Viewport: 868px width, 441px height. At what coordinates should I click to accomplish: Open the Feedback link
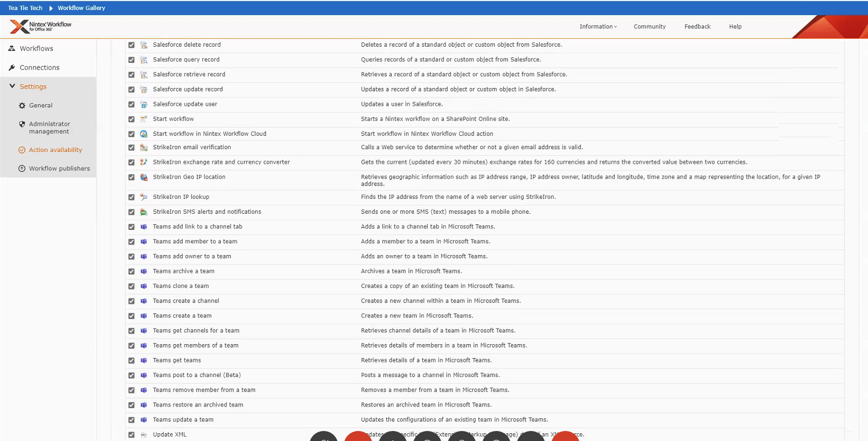point(698,27)
